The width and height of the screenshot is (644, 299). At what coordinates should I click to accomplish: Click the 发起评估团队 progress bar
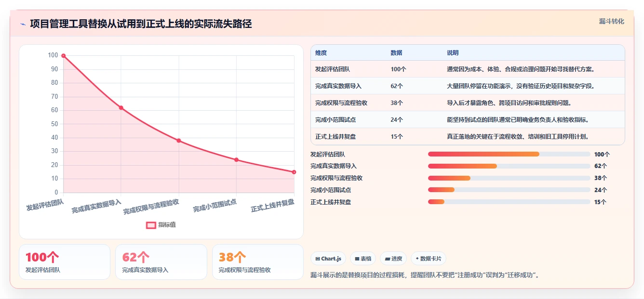click(x=509, y=154)
